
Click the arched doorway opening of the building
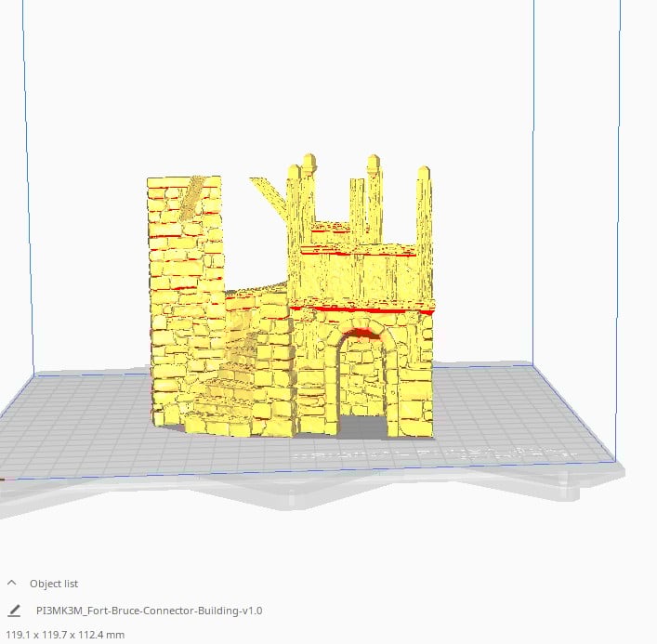tap(363, 390)
